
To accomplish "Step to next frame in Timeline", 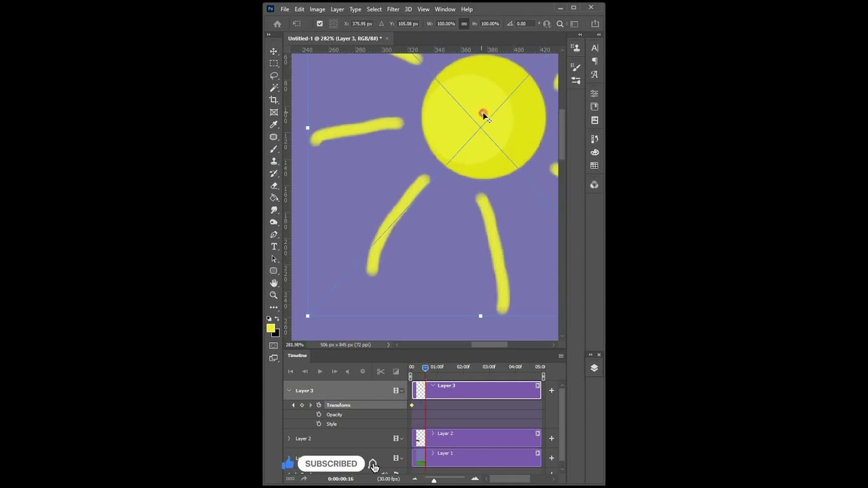I will click(x=334, y=371).
